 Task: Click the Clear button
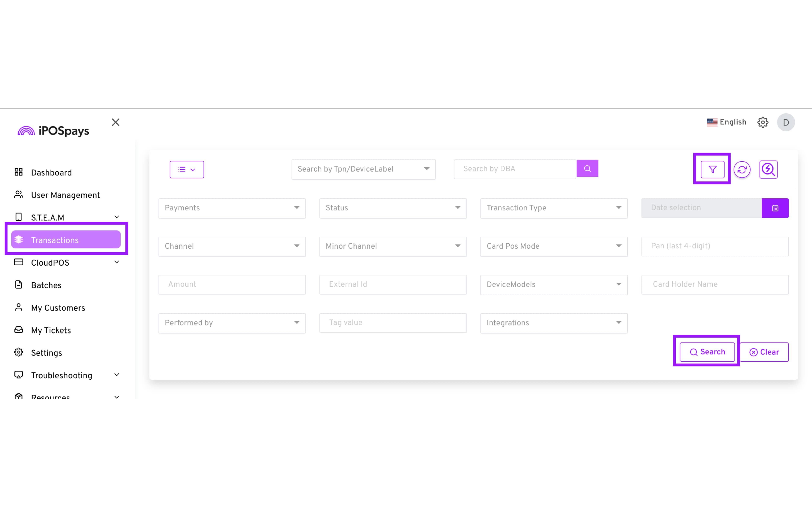[764, 352]
